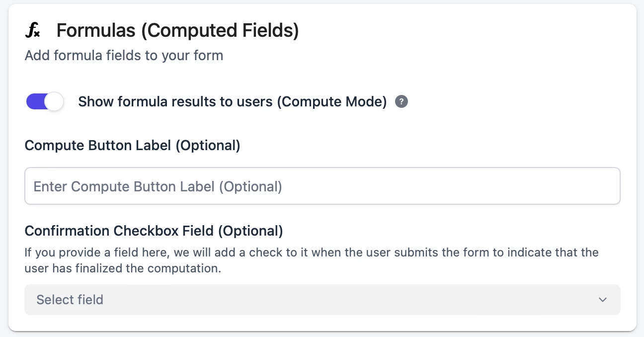Focus the Compute Button Label input
The width and height of the screenshot is (644, 337).
pos(322,186)
